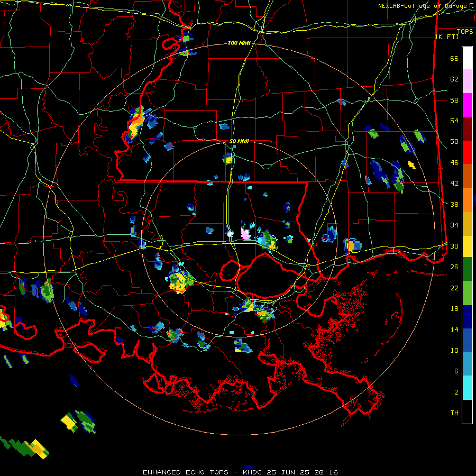Click the cyan legend swatch
Viewport: 476px width, 476px height.
[x=467, y=388]
